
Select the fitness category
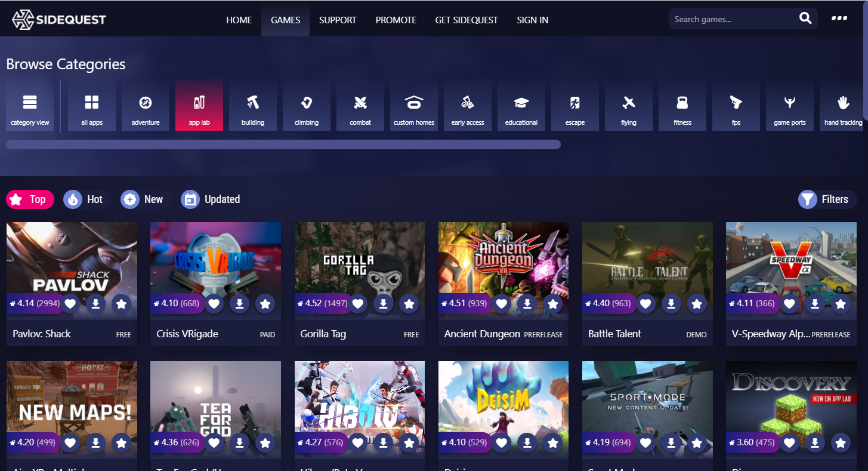pos(682,105)
